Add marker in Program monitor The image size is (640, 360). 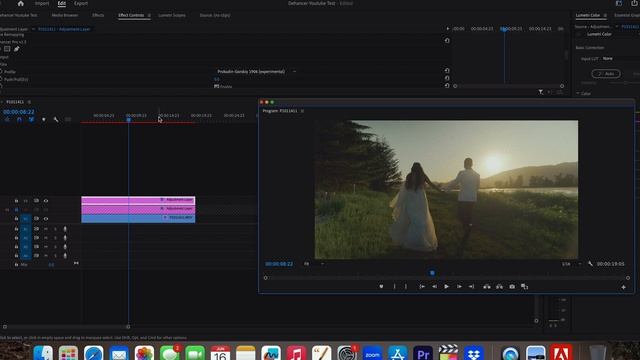(381, 287)
